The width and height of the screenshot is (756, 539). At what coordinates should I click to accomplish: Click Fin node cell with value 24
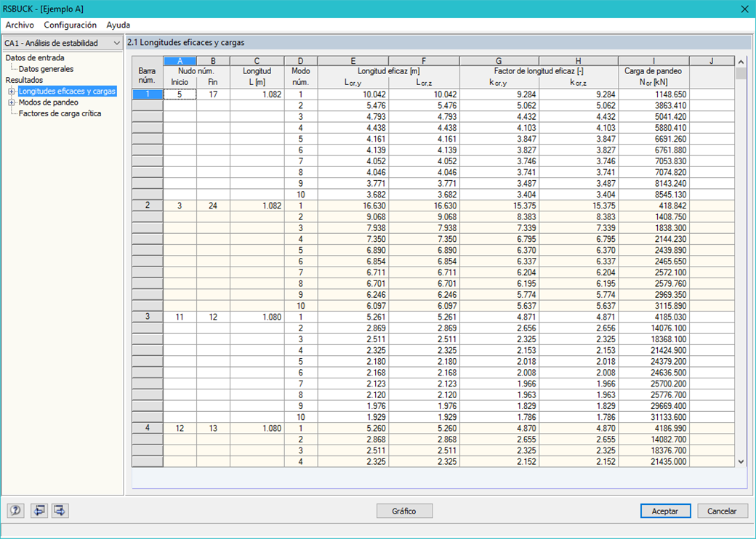[213, 206]
